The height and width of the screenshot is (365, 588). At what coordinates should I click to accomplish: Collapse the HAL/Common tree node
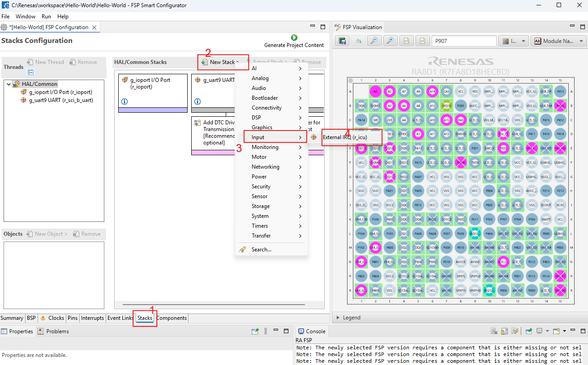point(9,84)
